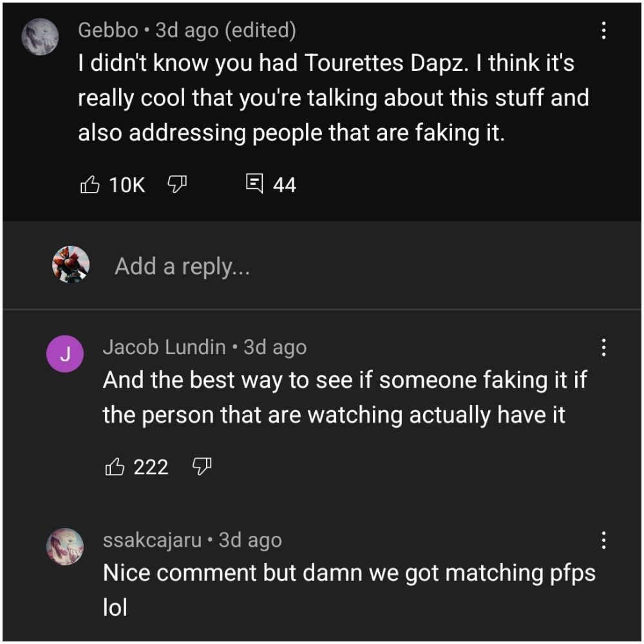644x644 pixels.
Task: Dislike Jacob Lundin's comment with the thumbs down
Action: coord(202,467)
